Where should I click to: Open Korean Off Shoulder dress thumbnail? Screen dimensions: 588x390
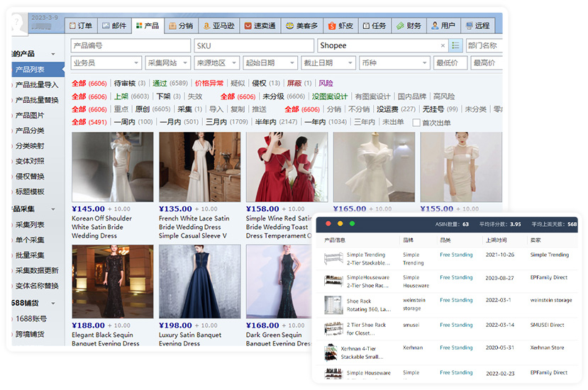[113, 167]
